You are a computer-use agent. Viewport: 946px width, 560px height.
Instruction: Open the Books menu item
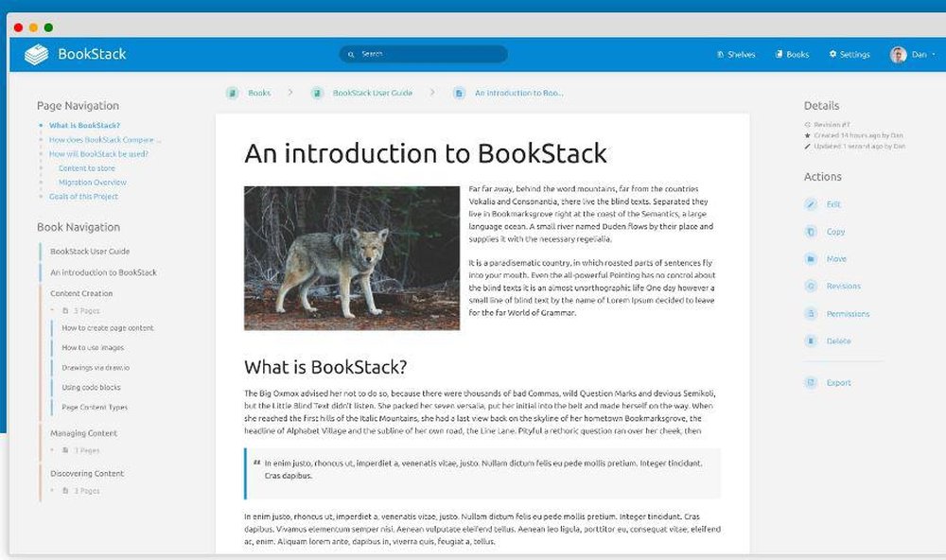[x=792, y=54]
